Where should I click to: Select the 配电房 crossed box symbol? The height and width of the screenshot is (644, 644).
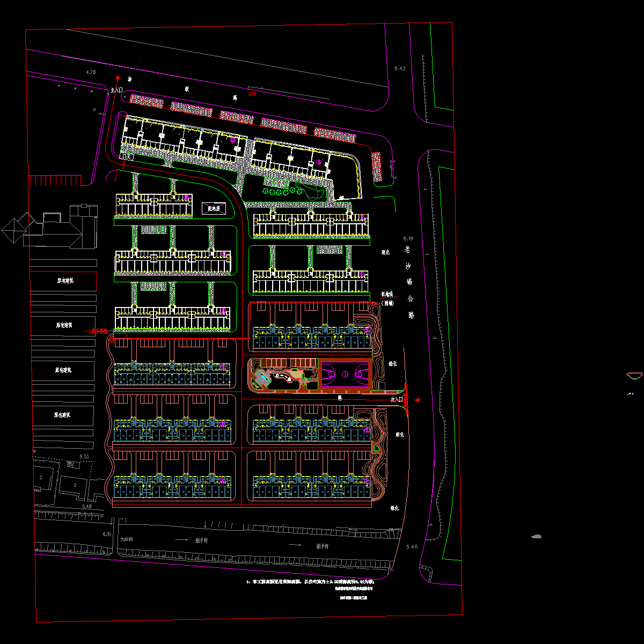click(214, 208)
